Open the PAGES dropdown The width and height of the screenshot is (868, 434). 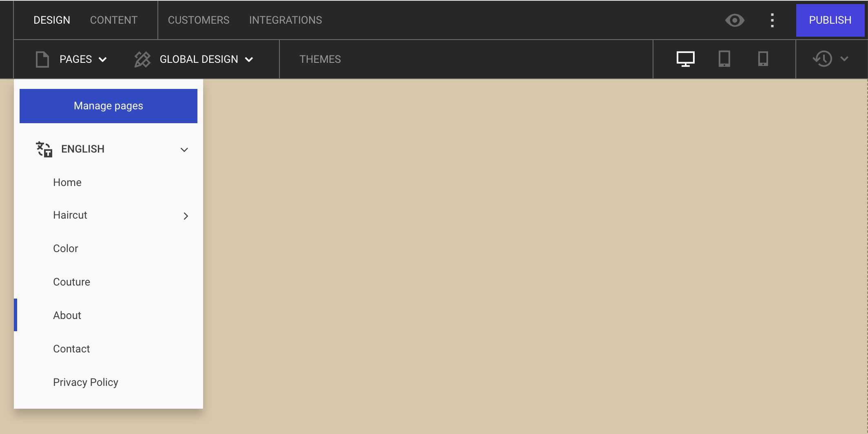83,60
